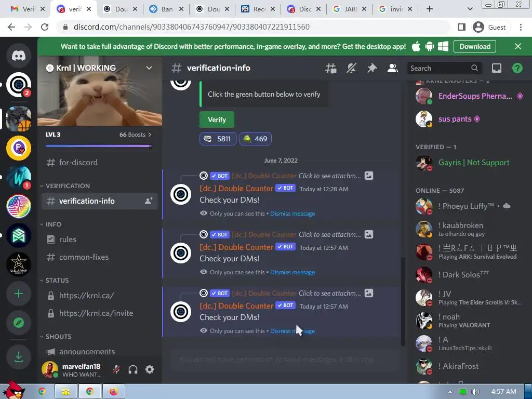
Task: Click create invite icon on verification-info channel
Action: [149, 201]
